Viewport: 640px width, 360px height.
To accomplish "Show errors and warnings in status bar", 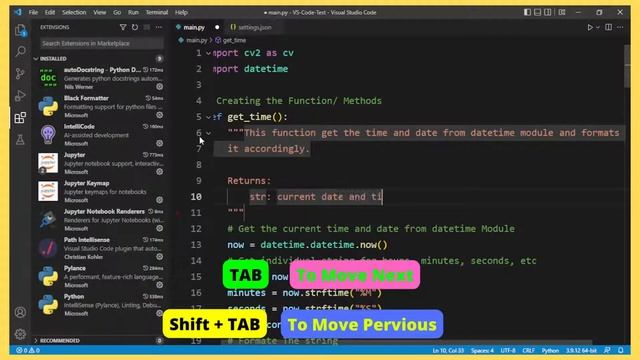I will pos(28,350).
